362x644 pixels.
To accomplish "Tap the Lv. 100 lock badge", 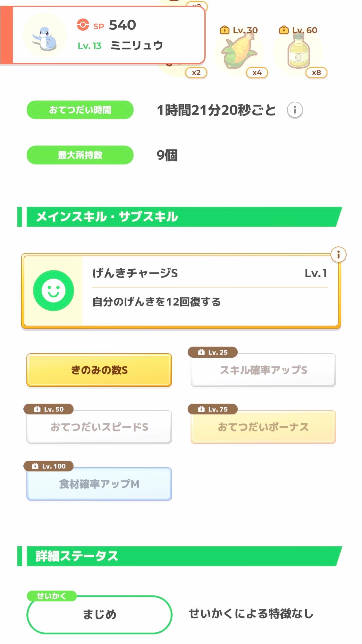I will tap(49, 466).
